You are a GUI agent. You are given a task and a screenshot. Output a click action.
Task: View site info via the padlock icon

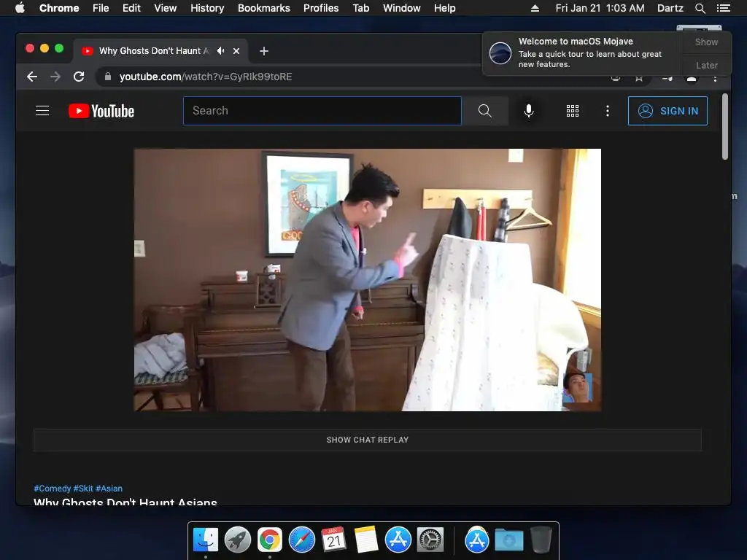pyautogui.click(x=108, y=77)
